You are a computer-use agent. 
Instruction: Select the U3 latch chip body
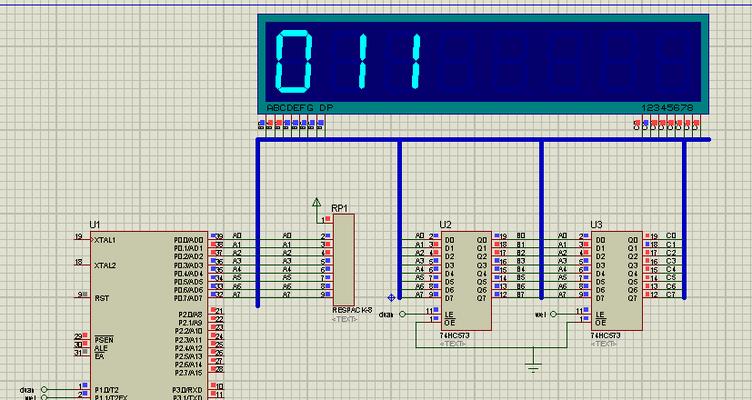click(617, 281)
